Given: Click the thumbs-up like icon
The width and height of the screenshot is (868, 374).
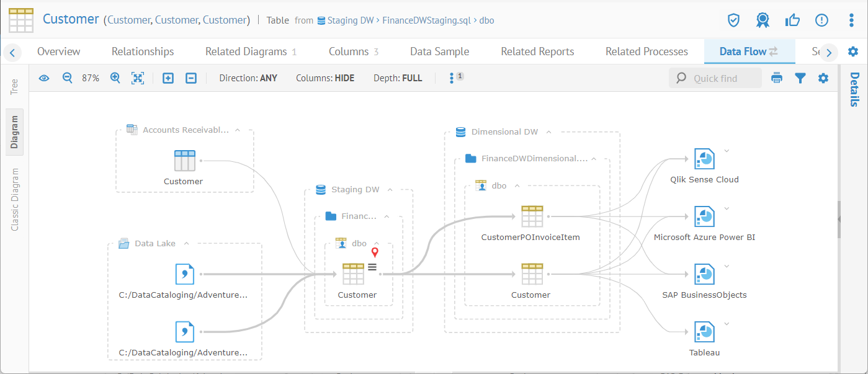Looking at the screenshot, I should [792, 20].
